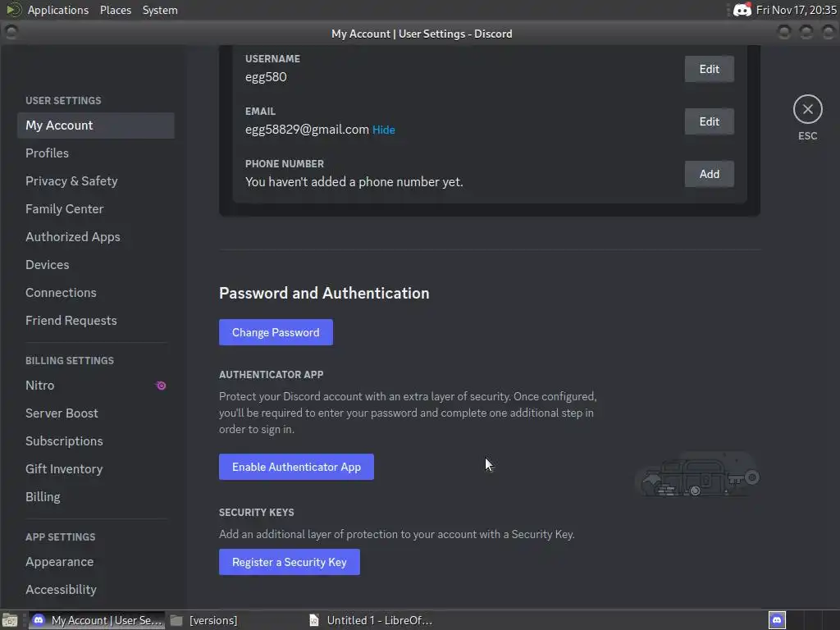Open Friend Requests settings
Image resolution: width=840 pixels, height=630 pixels.
[96, 321]
